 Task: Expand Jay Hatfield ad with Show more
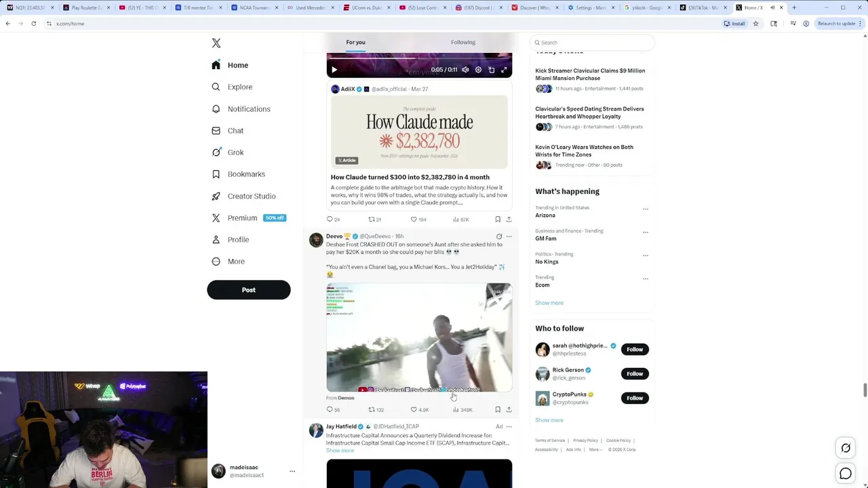(340, 450)
